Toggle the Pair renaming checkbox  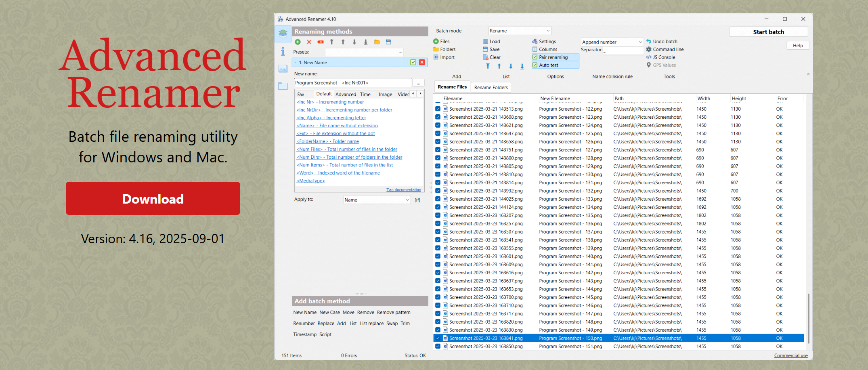point(535,57)
